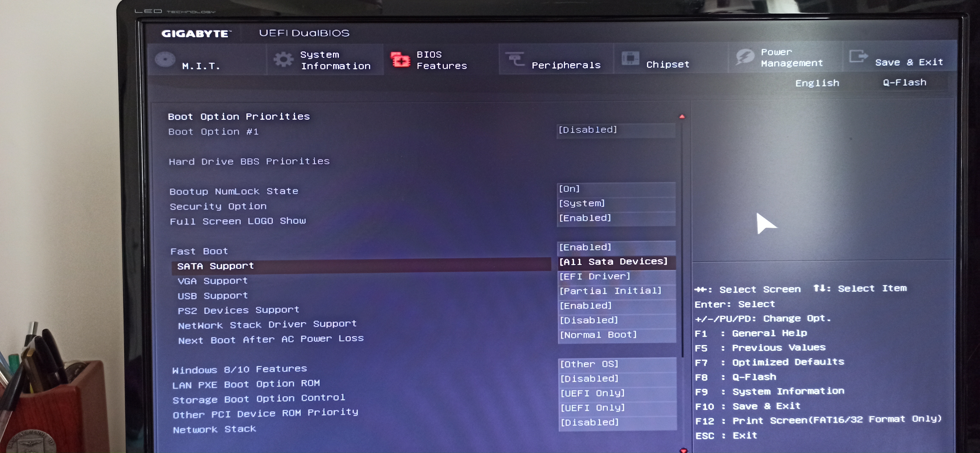The image size is (980, 453).
Task: Select Network Stack Driver Support row
Action: 267,325
